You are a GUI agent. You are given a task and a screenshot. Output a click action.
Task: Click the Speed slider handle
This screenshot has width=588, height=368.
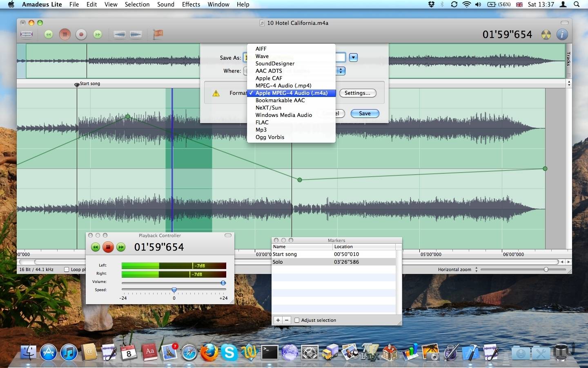174,290
